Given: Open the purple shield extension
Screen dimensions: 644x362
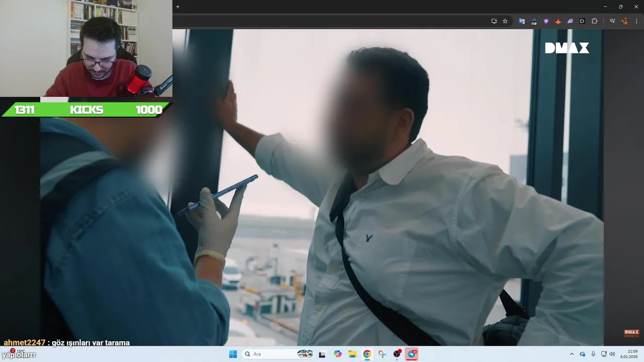Looking at the screenshot, I should click(546, 21).
